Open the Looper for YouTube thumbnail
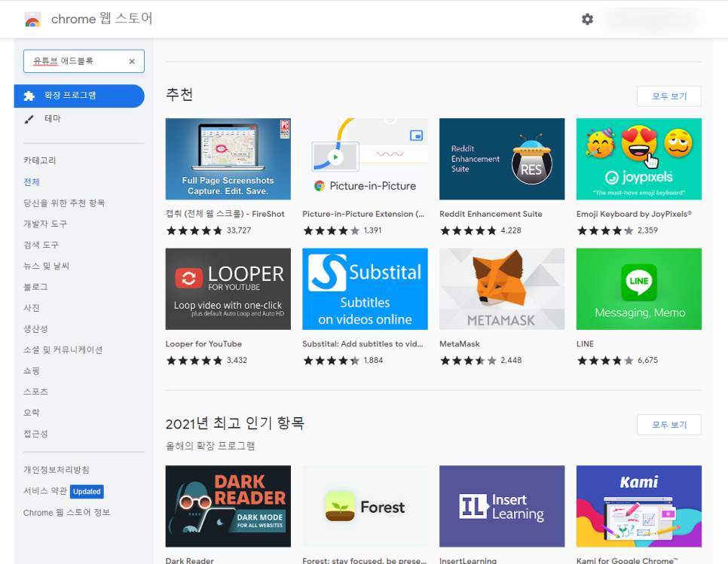 228,289
